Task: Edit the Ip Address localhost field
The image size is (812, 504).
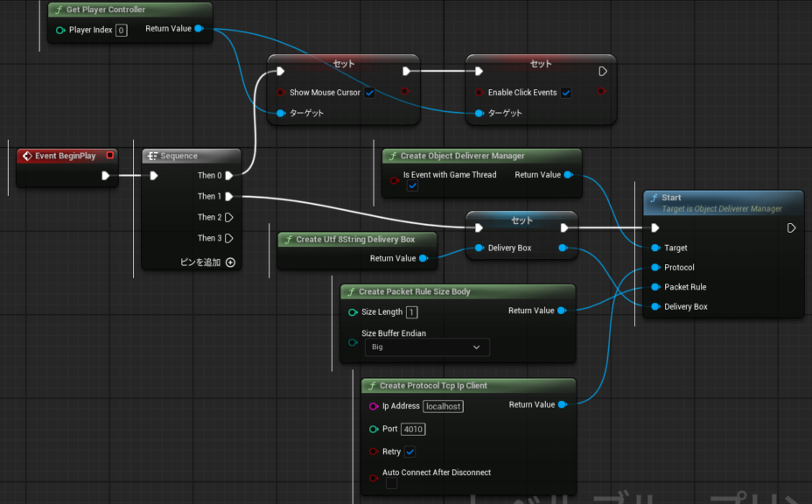Action: (x=444, y=406)
